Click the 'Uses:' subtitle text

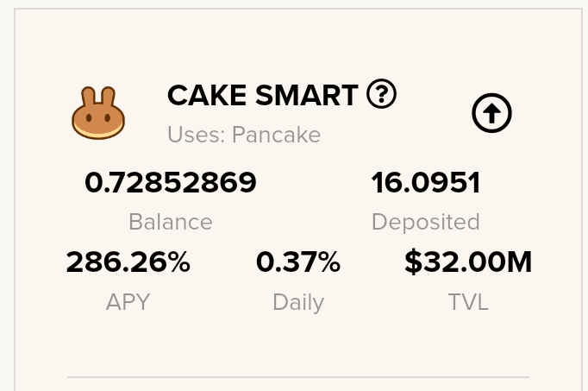196,135
